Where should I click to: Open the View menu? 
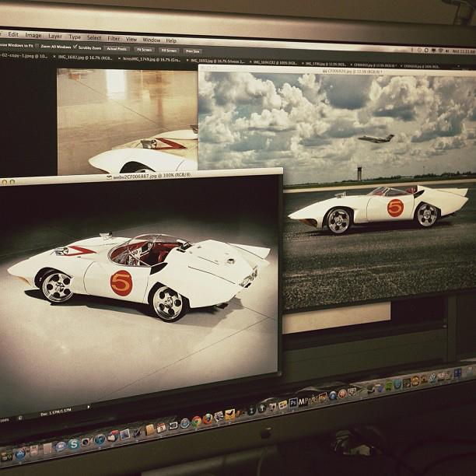[131, 39]
